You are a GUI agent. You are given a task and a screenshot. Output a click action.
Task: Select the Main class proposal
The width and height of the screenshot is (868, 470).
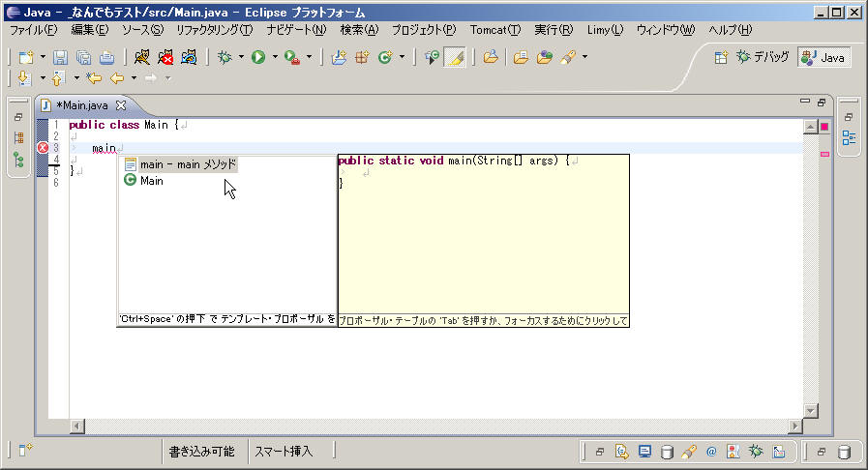click(152, 181)
